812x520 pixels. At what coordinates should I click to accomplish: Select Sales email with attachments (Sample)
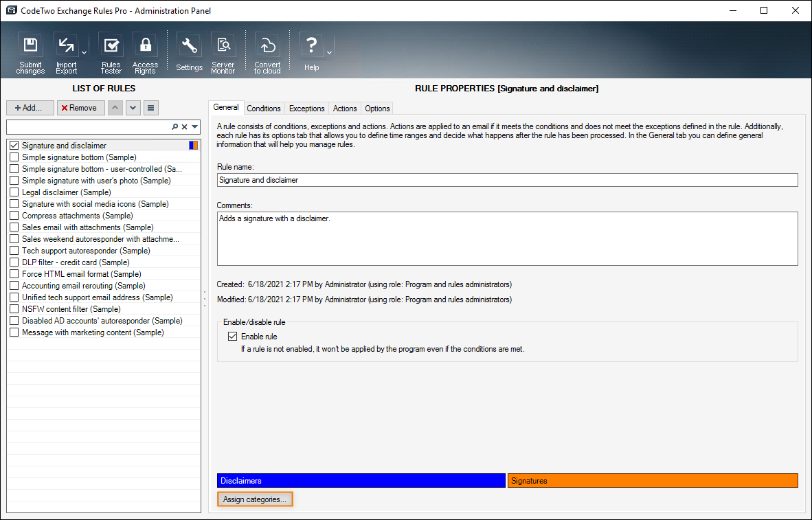[x=104, y=227]
